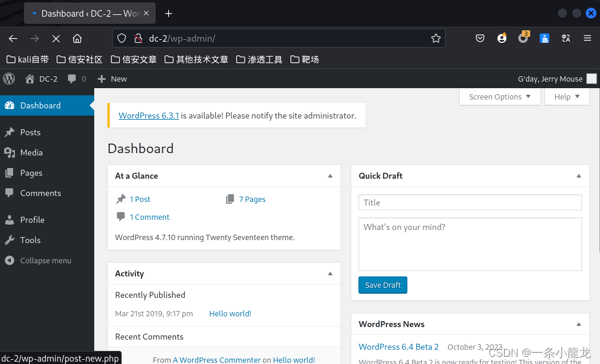Image resolution: width=600 pixels, height=364 pixels.
Task: Open the 靶场 bookmark folder
Action: (305, 59)
